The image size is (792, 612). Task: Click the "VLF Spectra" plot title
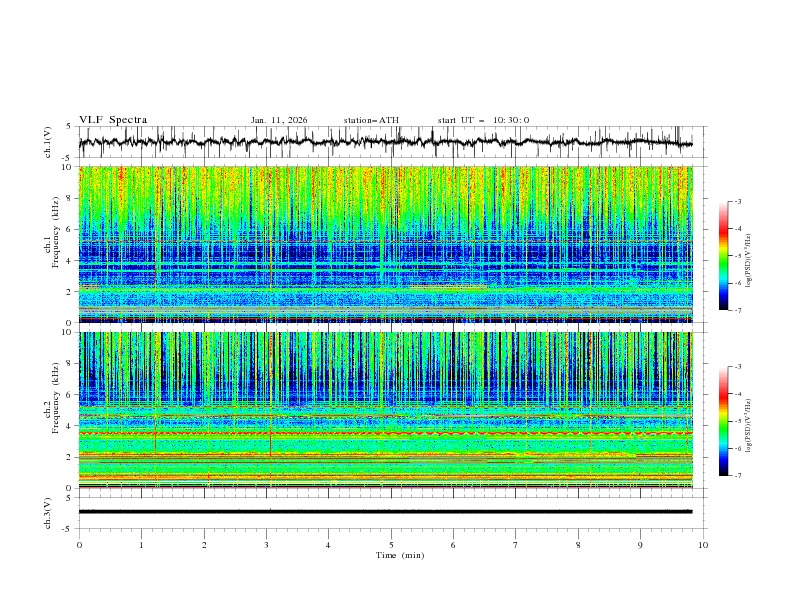(x=113, y=120)
